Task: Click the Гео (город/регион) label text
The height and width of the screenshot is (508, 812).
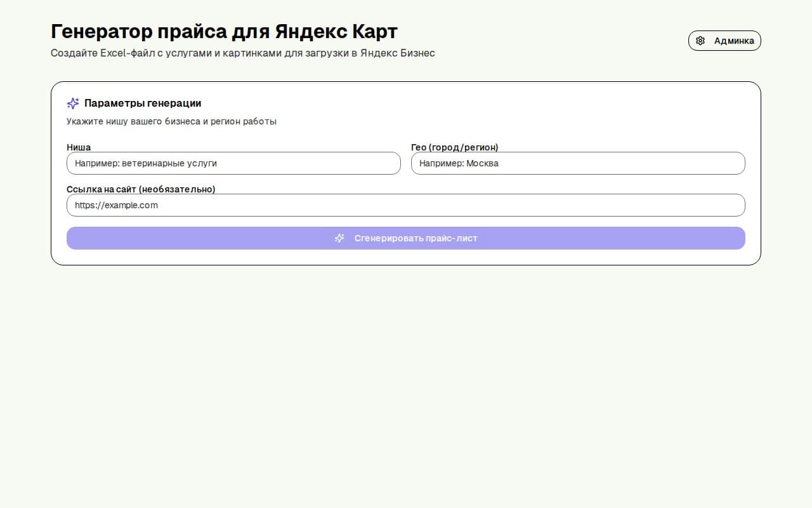Action: point(454,147)
